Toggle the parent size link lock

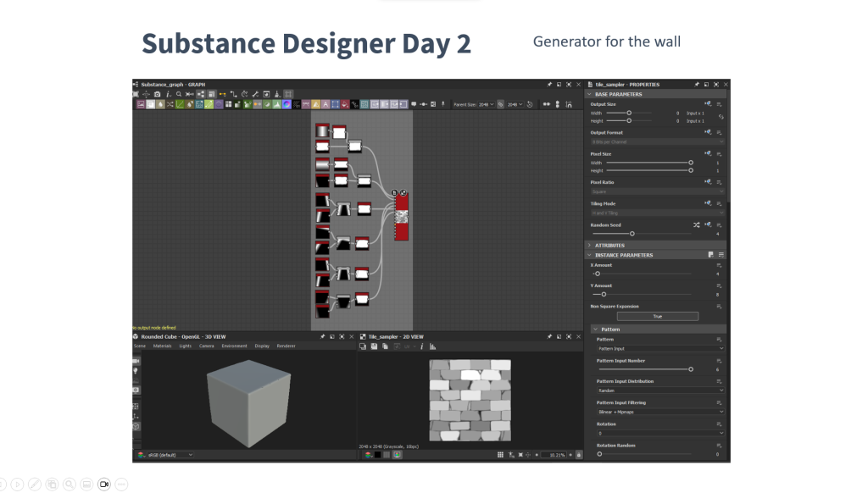tap(500, 104)
